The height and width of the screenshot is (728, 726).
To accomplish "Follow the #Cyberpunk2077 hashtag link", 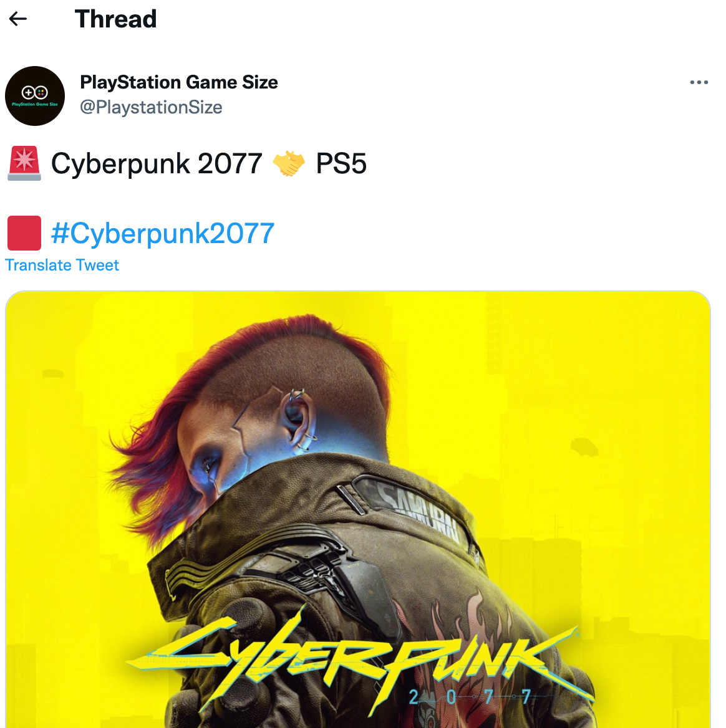I will [163, 233].
